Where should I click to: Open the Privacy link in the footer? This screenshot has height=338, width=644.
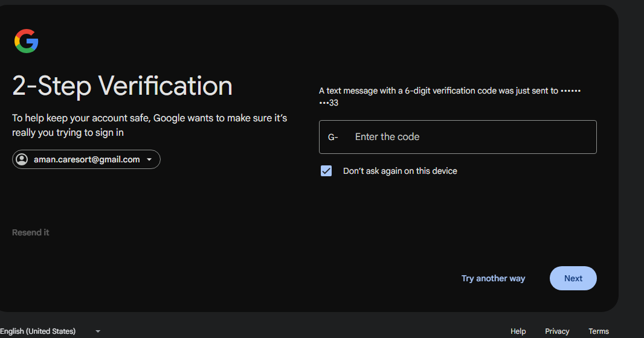click(x=557, y=331)
